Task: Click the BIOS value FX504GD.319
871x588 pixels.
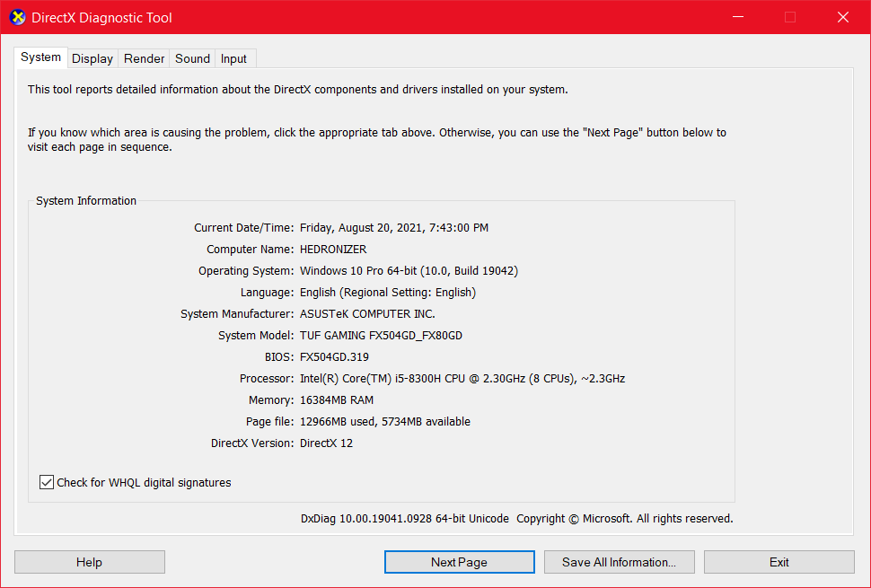Action: (334, 357)
